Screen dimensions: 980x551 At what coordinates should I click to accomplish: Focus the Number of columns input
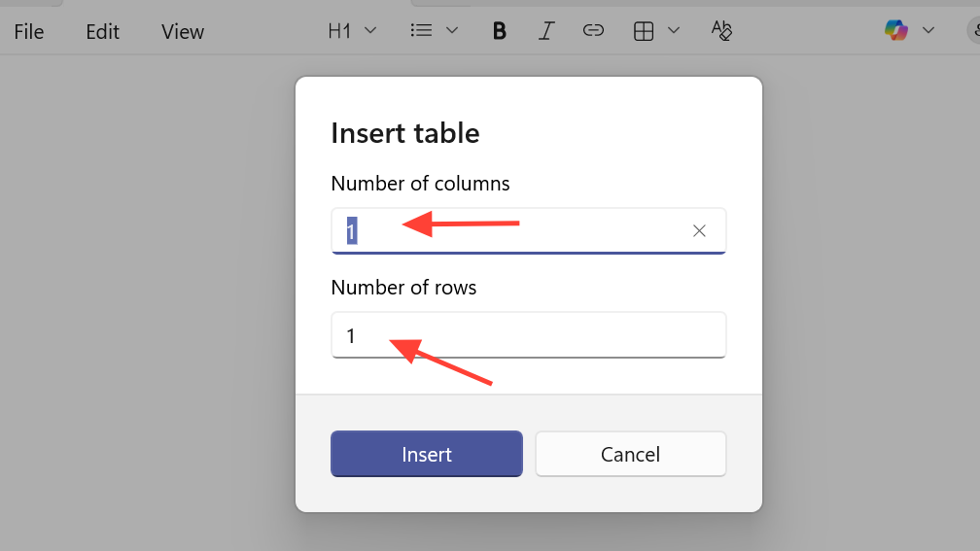[528, 230]
